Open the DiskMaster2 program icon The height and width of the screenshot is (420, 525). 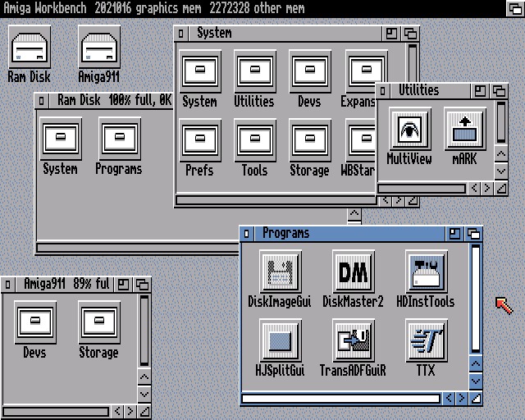(353, 272)
